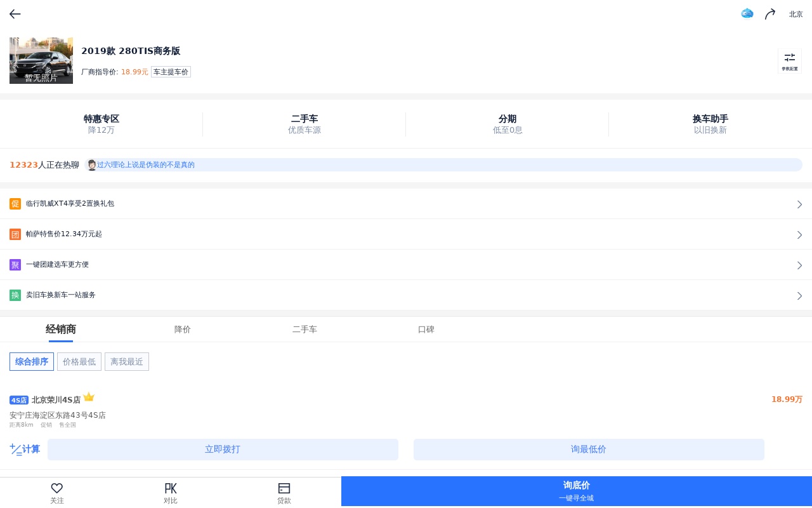Switch to the 降价 tab
Image resolution: width=812 pixels, height=508 pixels.
(183, 330)
